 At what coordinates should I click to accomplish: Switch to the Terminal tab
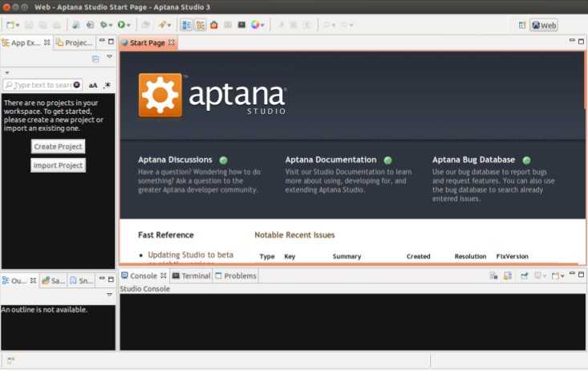point(191,275)
